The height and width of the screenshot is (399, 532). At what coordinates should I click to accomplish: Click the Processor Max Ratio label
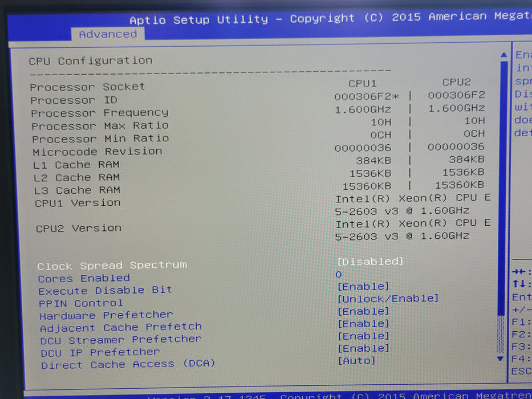click(x=100, y=126)
